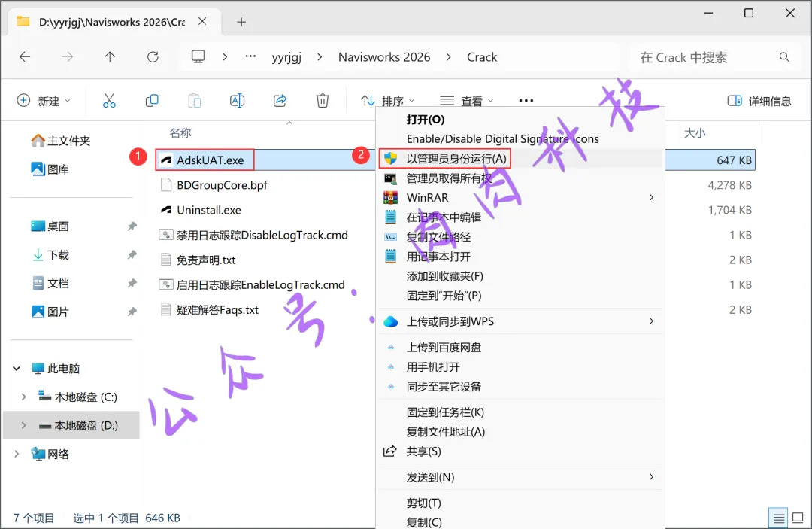This screenshot has width=812, height=529.
Task: Click the pin icon next to 下载
Action: [132, 254]
